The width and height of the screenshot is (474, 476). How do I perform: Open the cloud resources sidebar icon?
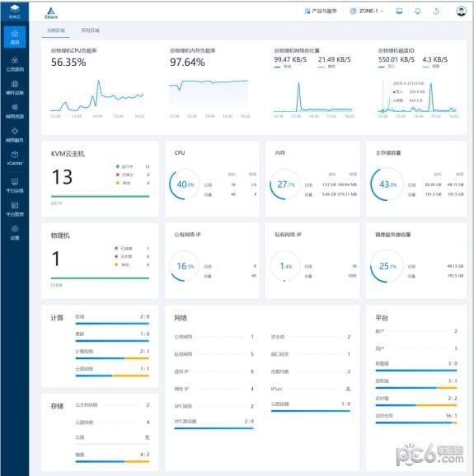(15, 63)
